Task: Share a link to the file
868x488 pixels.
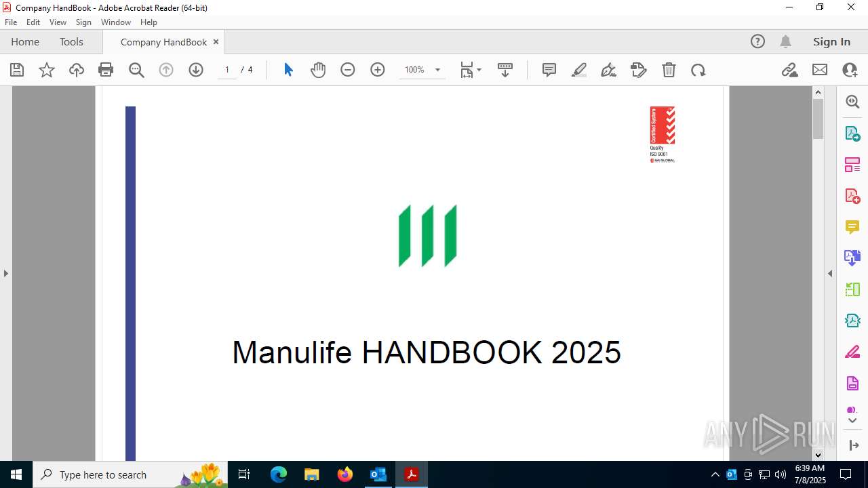Action: 789,70
